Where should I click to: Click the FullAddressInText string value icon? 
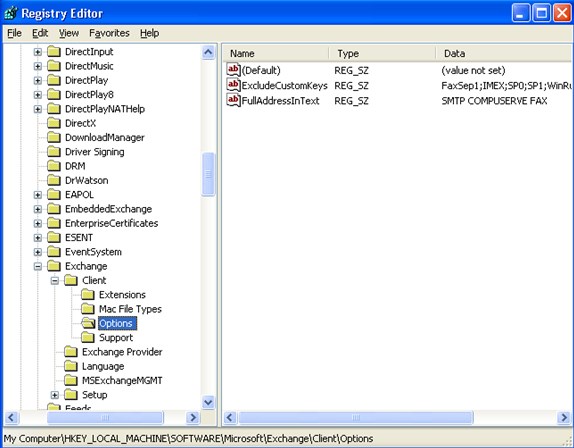click(233, 100)
